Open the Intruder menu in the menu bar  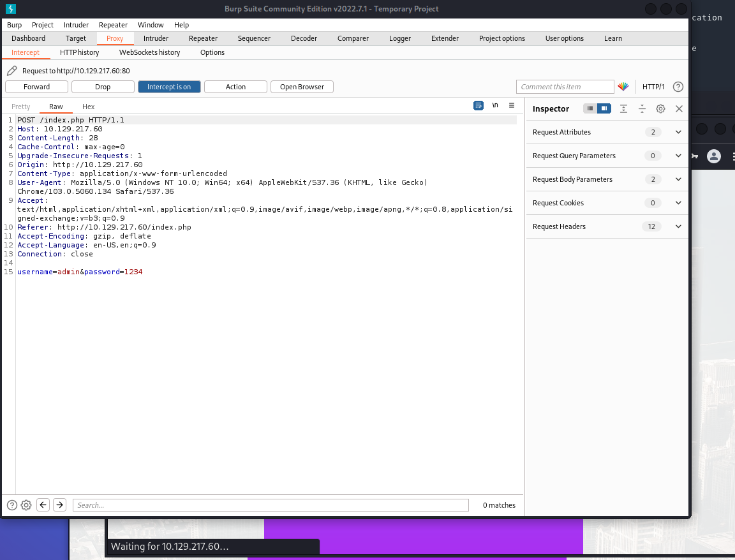pyautogui.click(x=76, y=25)
